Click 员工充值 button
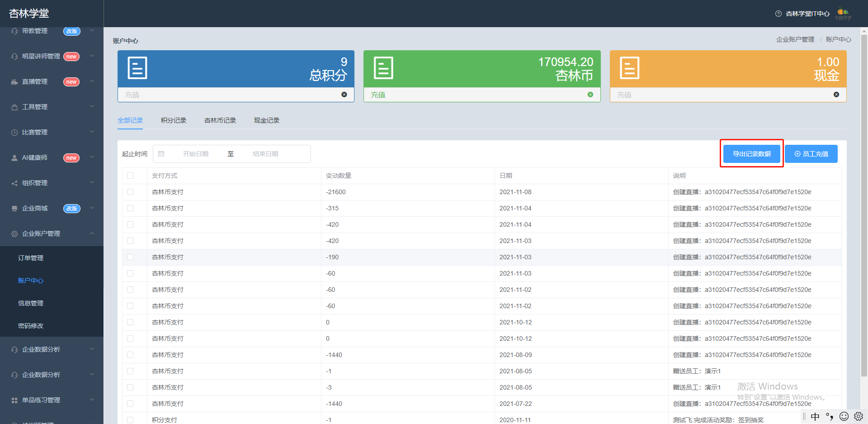The height and width of the screenshot is (424, 868). [x=811, y=154]
